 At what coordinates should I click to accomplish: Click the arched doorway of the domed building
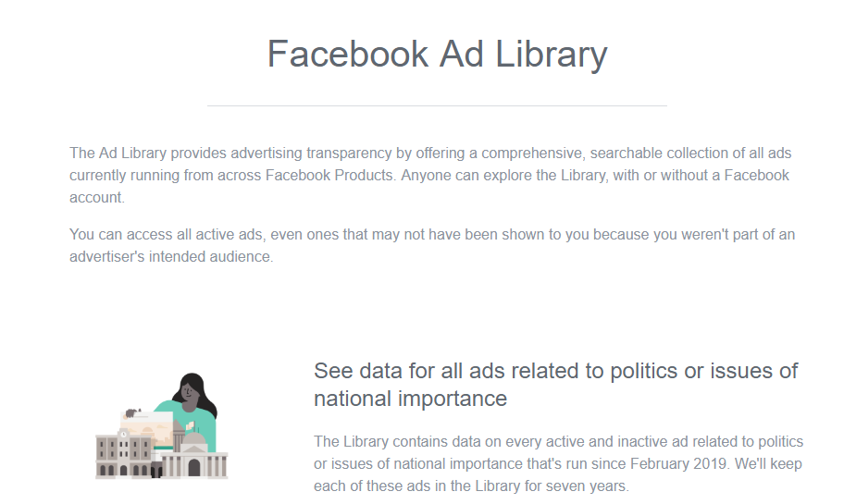pyautogui.click(x=194, y=467)
